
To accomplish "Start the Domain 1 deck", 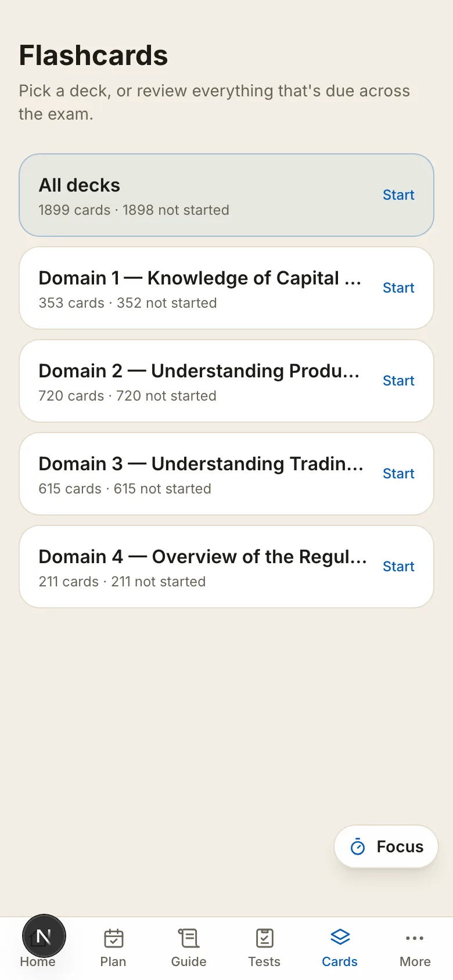I will click(x=398, y=288).
